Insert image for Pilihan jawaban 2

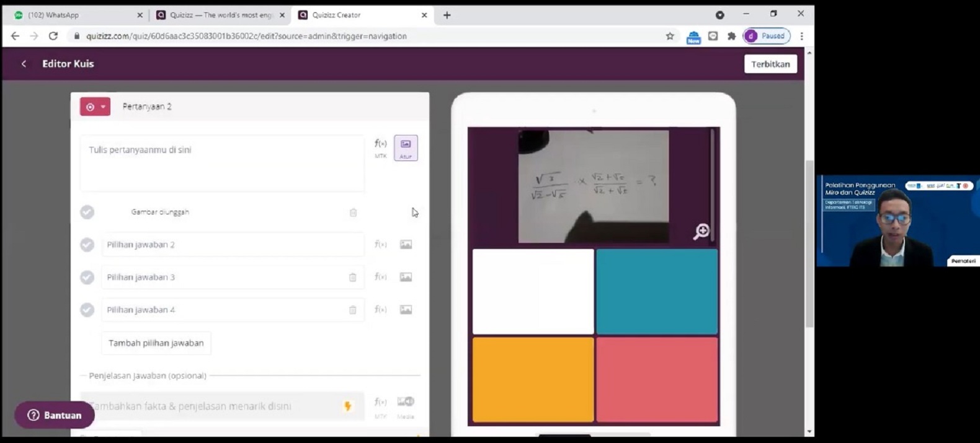click(x=406, y=245)
